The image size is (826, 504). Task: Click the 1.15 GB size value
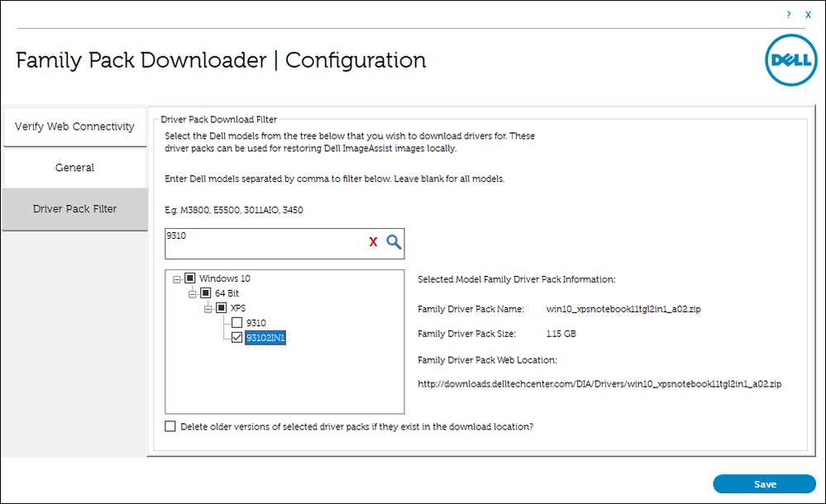coord(561,334)
